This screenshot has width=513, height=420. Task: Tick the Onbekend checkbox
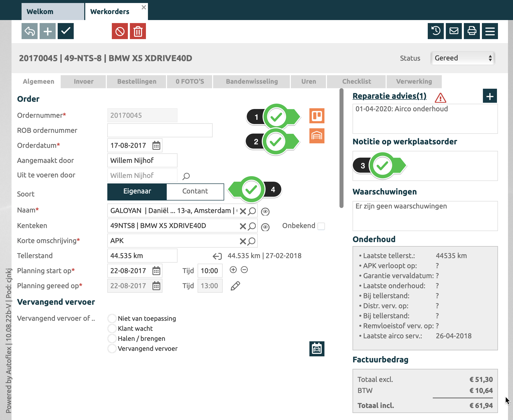(321, 226)
